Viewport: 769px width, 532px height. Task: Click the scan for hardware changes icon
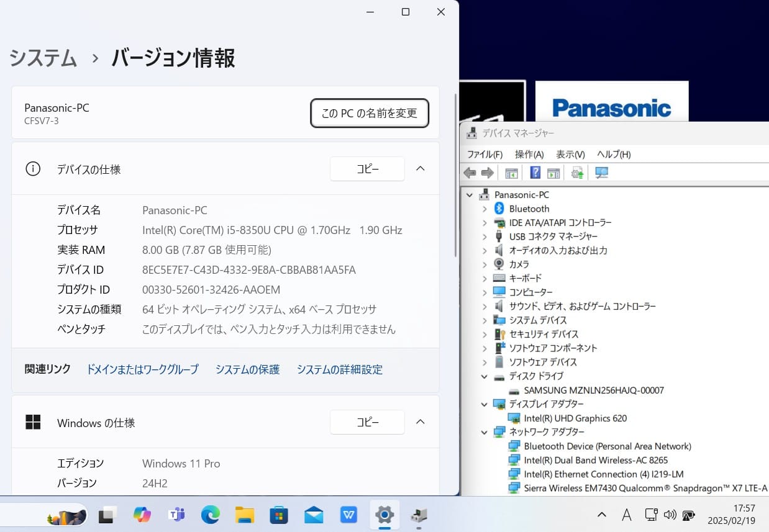pos(601,173)
